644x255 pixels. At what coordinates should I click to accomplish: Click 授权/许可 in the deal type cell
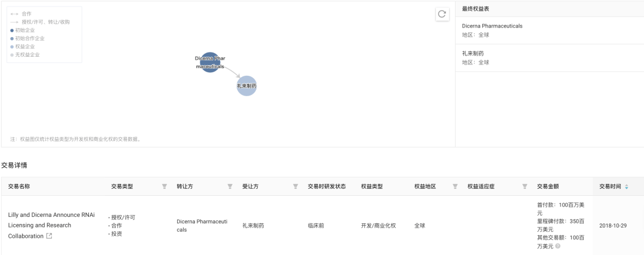(x=123, y=217)
